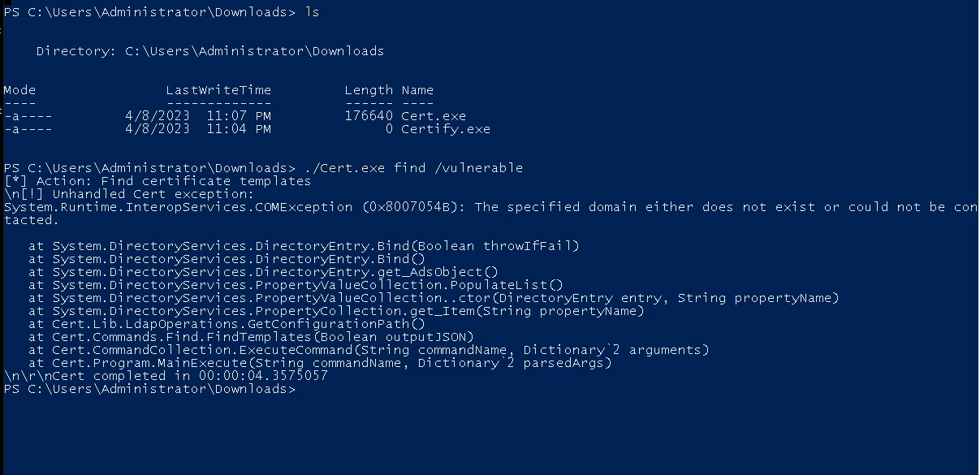Click the Cert.exe entry in the directory listing

point(434,116)
